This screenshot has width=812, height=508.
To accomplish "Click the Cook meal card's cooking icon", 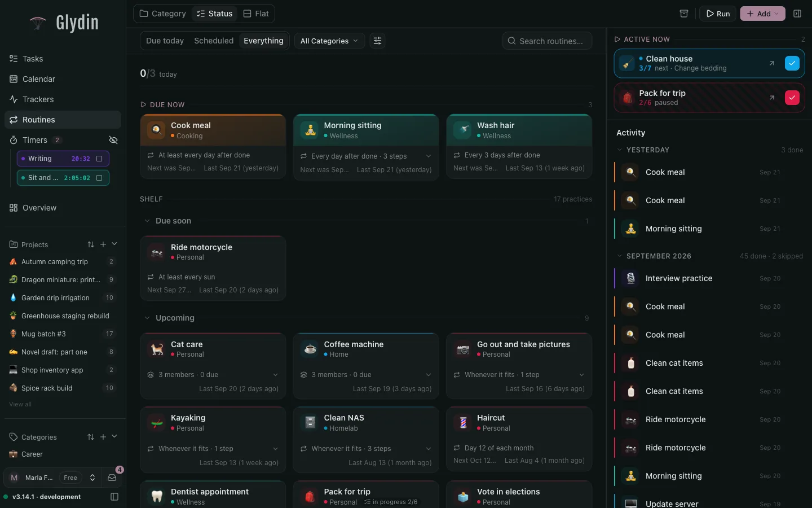I will (156, 130).
